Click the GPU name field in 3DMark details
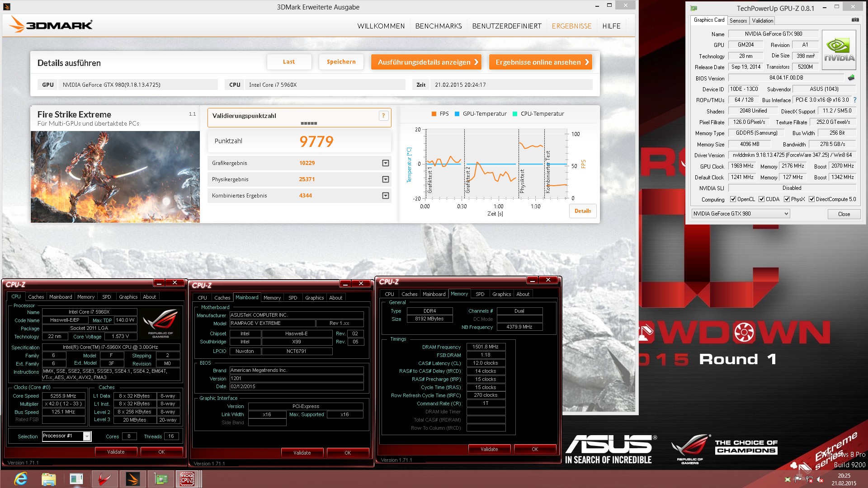 pos(138,85)
